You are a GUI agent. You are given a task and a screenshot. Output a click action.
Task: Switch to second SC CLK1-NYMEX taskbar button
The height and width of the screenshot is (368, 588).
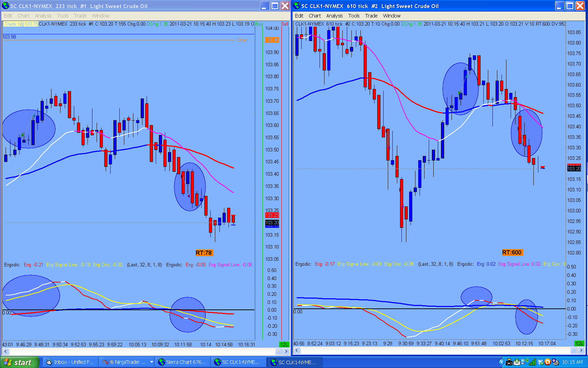pos(294,362)
